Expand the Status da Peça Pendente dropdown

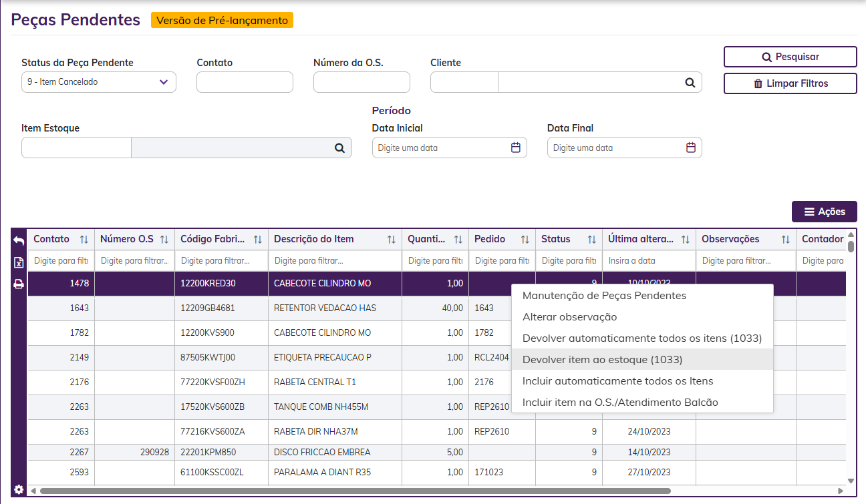click(164, 82)
